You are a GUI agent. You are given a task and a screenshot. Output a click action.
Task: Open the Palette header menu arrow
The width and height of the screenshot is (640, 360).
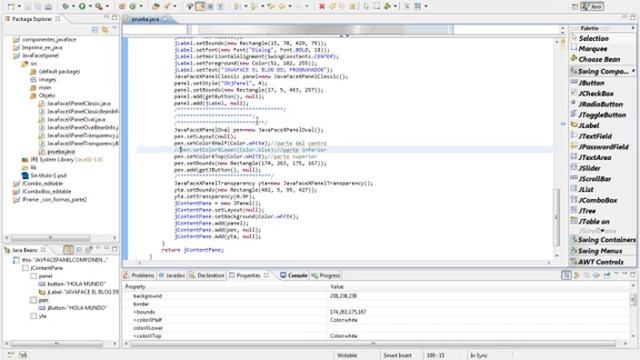[x=633, y=28]
